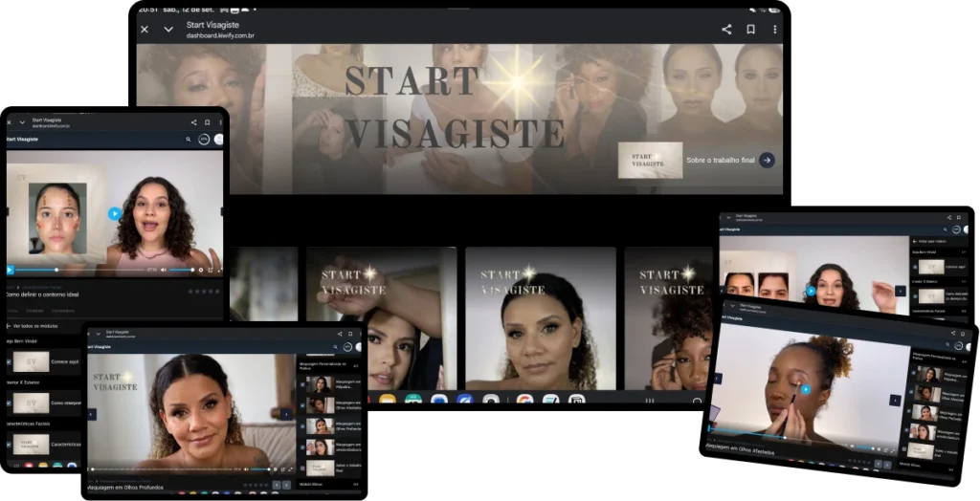
Task: Open the 'Comece aqui' lesson thumbnail on left tablet
Action: (x=32, y=361)
